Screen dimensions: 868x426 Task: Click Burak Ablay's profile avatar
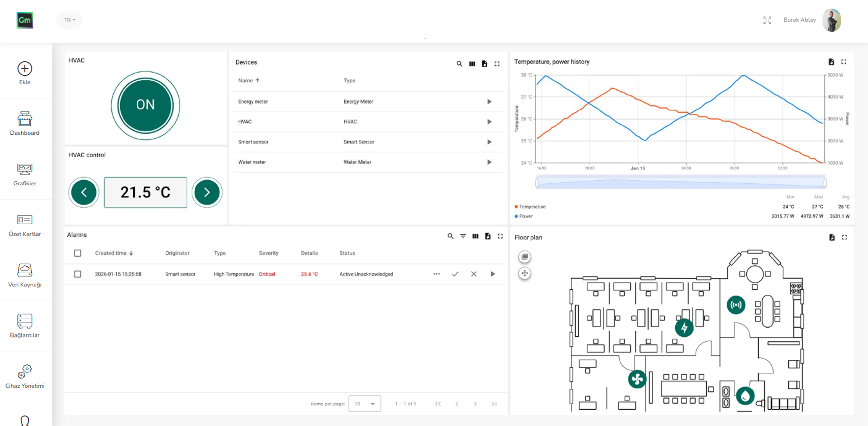(832, 20)
